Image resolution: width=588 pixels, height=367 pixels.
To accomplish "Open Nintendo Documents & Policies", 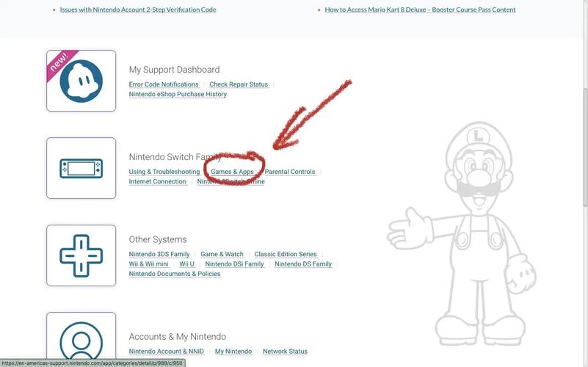I will click(x=175, y=274).
